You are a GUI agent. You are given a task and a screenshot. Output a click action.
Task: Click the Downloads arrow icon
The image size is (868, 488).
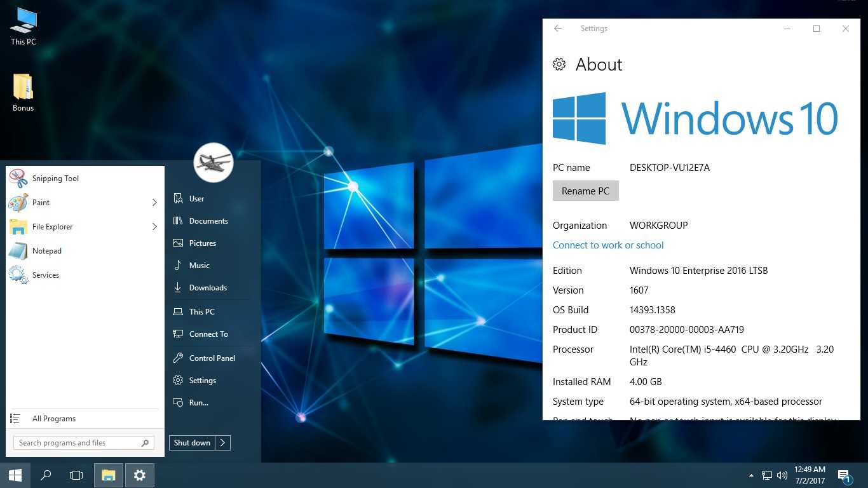178,288
